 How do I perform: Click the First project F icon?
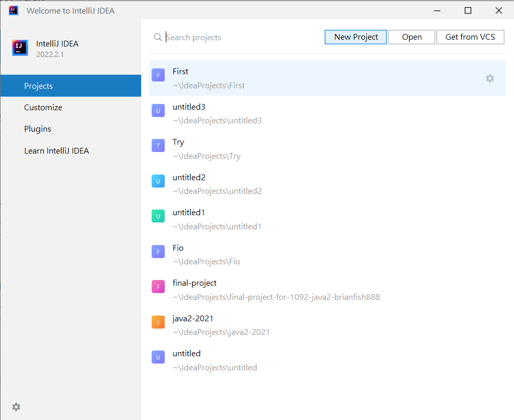point(158,75)
